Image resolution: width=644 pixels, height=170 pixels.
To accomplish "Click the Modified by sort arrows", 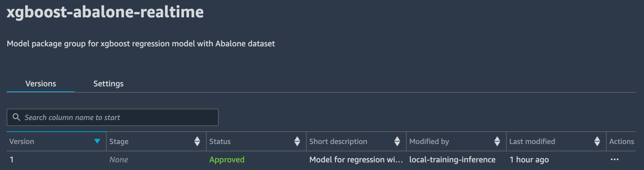I will [x=497, y=141].
